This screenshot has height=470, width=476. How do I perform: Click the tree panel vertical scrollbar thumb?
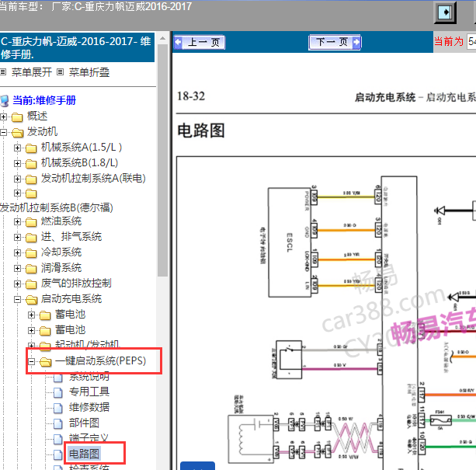(163, 160)
